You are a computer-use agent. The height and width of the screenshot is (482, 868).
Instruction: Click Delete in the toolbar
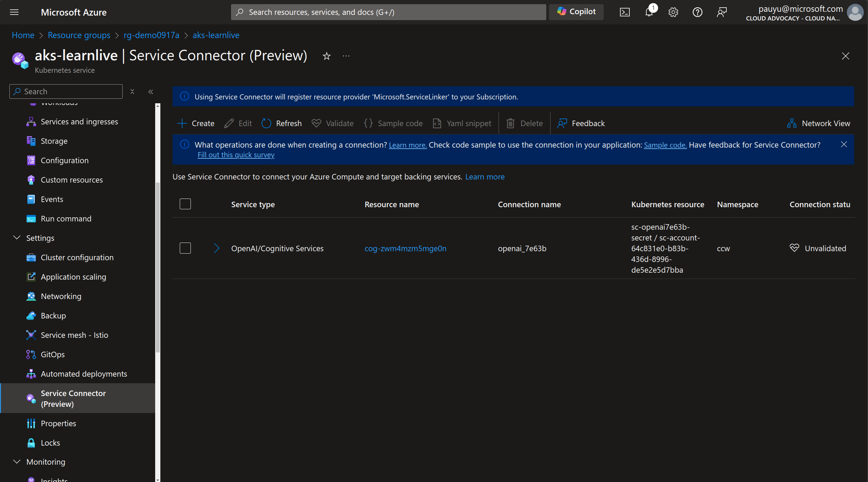pos(525,123)
